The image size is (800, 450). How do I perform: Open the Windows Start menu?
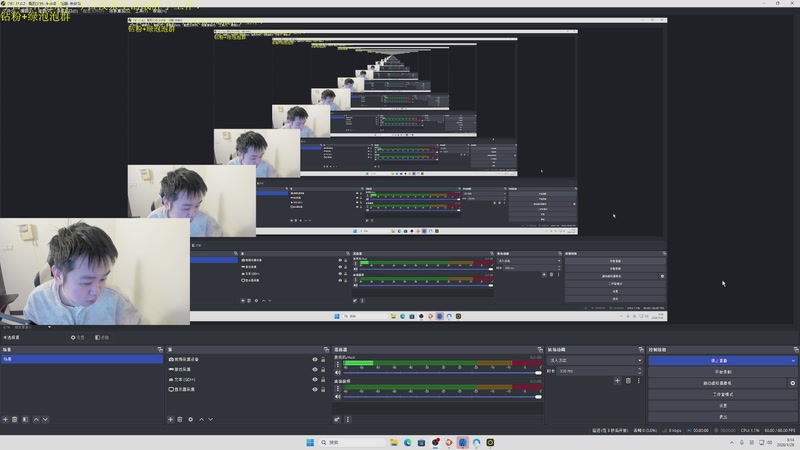(x=310, y=442)
